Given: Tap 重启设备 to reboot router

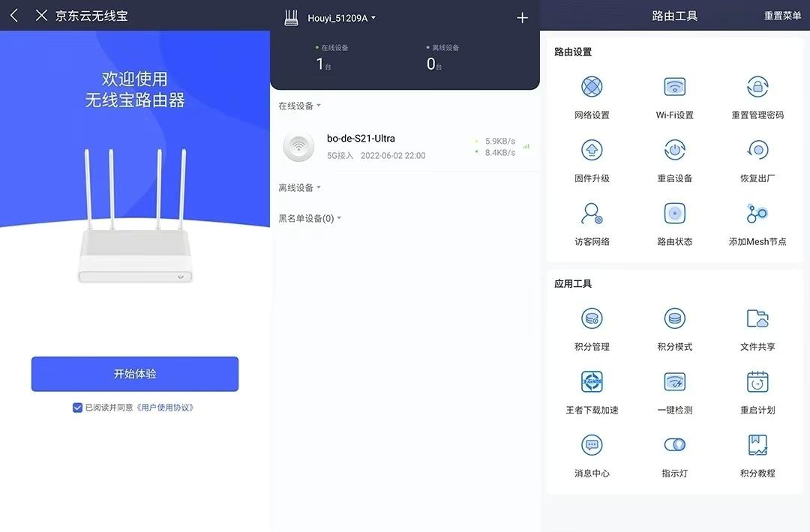Looking at the screenshot, I should point(675,161).
